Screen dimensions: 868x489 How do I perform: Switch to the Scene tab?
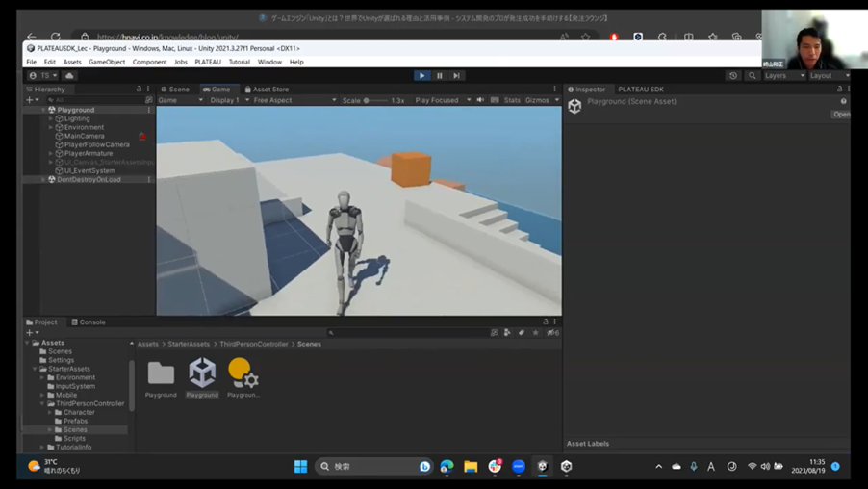pos(175,90)
